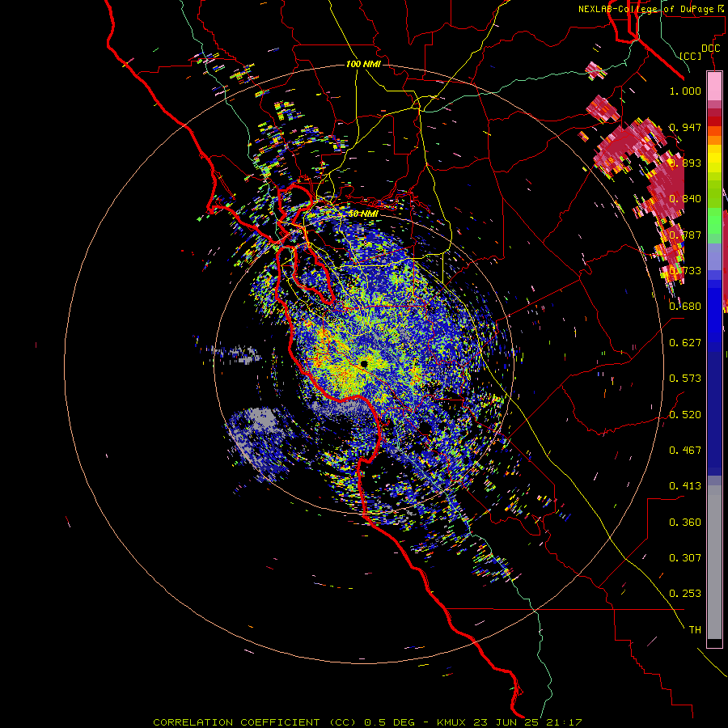Click the 0.947 scale value
The height and width of the screenshot is (728, 728).
pos(685,127)
